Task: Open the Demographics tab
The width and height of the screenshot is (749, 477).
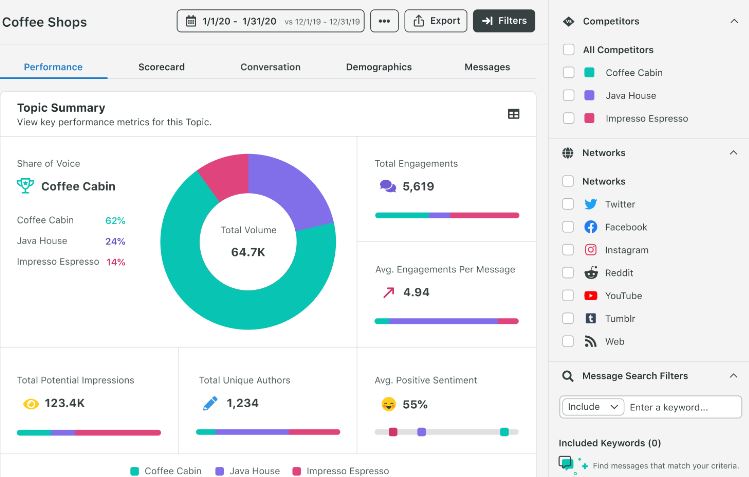Action: click(379, 67)
